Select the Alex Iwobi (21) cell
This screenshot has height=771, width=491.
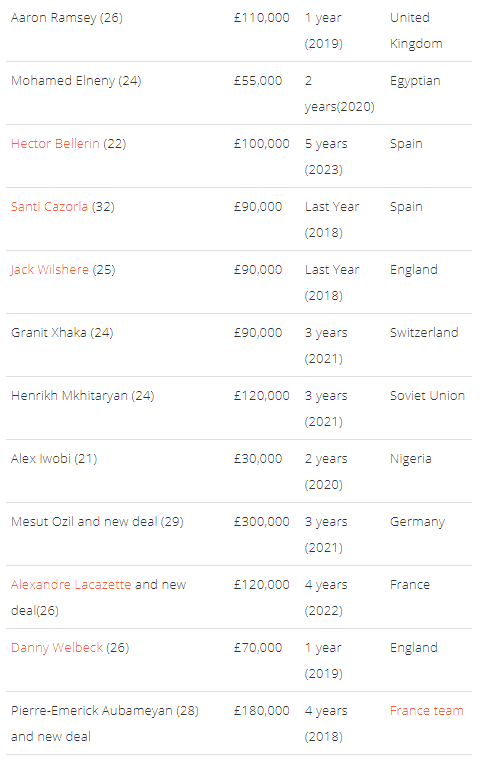(54, 458)
